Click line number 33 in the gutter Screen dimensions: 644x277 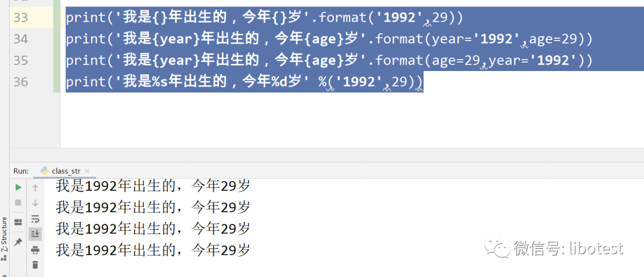[x=21, y=18]
